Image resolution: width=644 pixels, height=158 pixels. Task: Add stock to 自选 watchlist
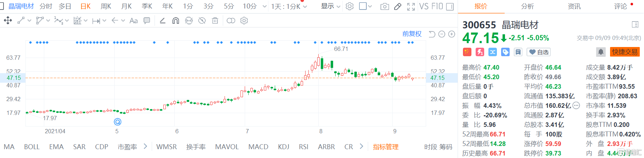click(539, 52)
